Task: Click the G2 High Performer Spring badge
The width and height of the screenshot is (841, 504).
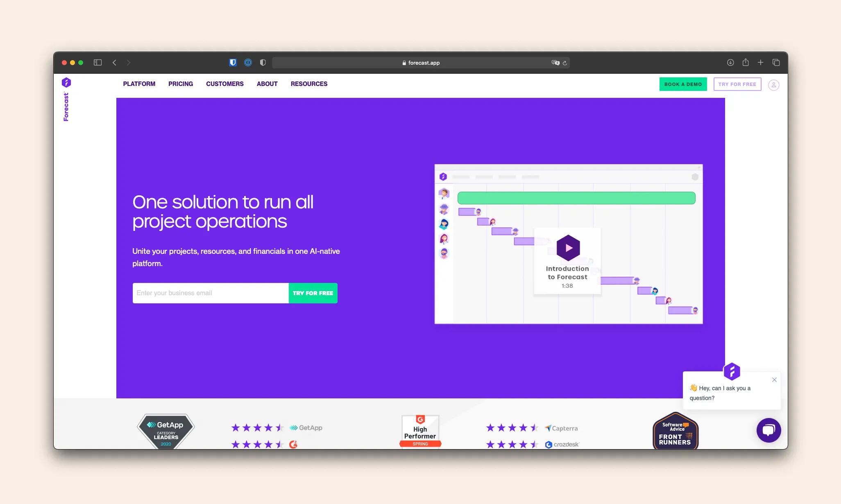Action: tap(420, 432)
